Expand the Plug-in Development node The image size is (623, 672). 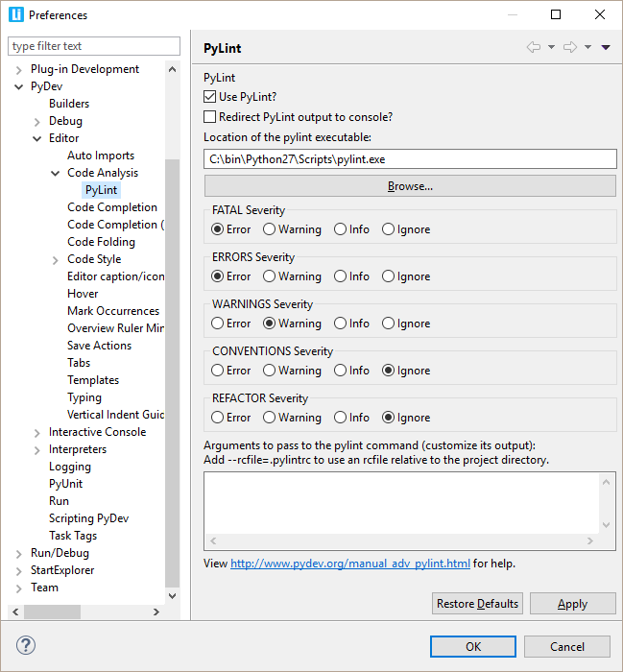(19, 69)
